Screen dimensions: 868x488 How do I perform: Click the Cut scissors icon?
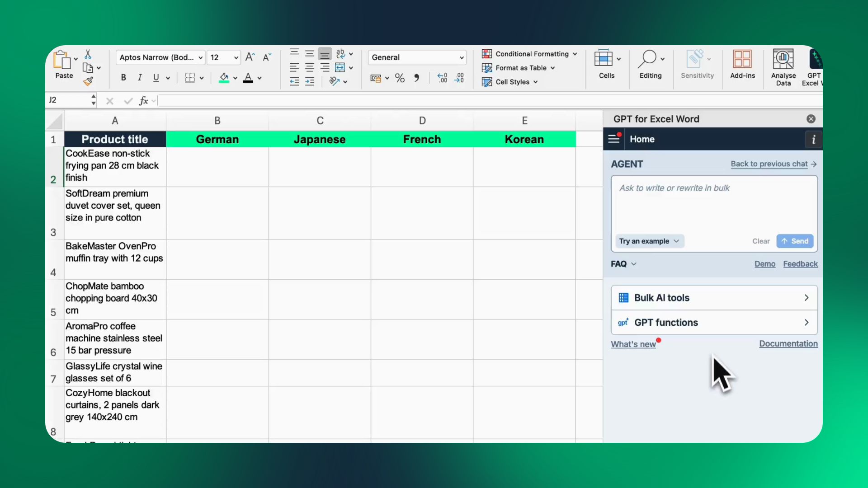coord(88,54)
